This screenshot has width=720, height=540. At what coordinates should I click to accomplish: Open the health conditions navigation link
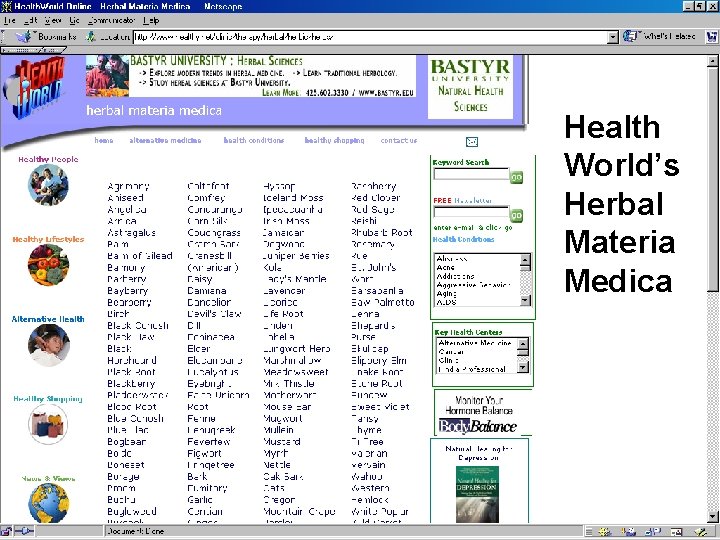point(254,141)
